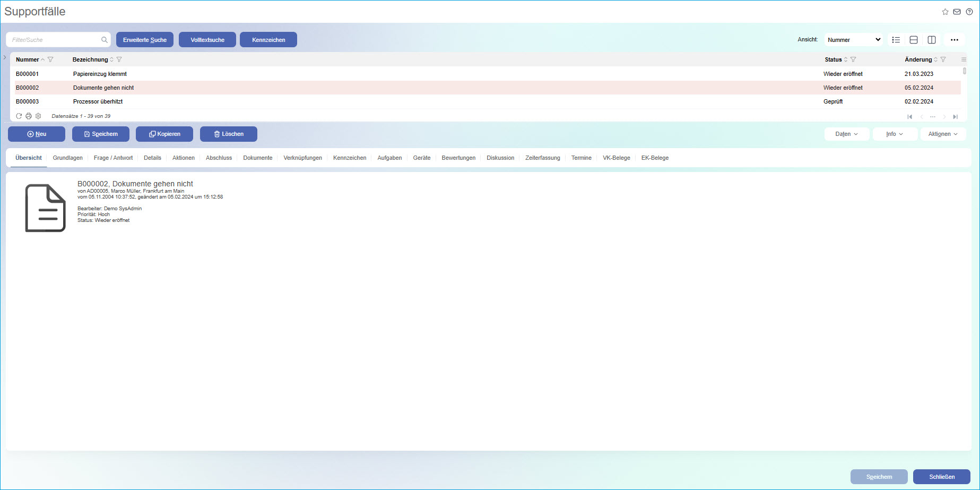Go to the next page of records
The image size is (980, 490).
coord(944,117)
